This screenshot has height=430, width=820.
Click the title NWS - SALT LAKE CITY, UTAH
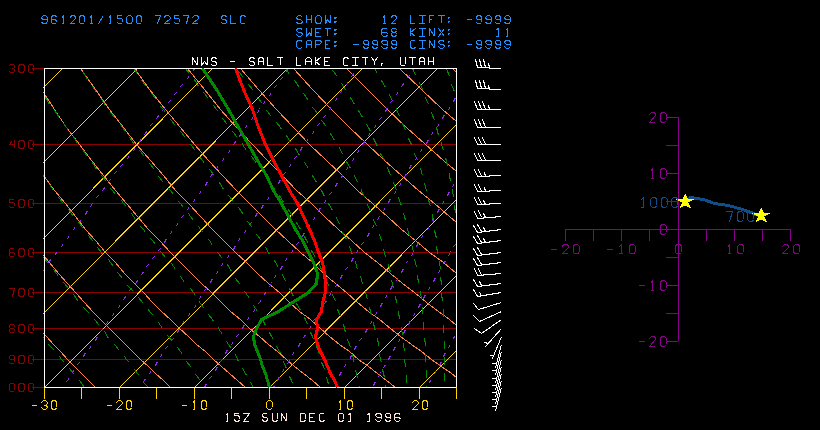313,61
